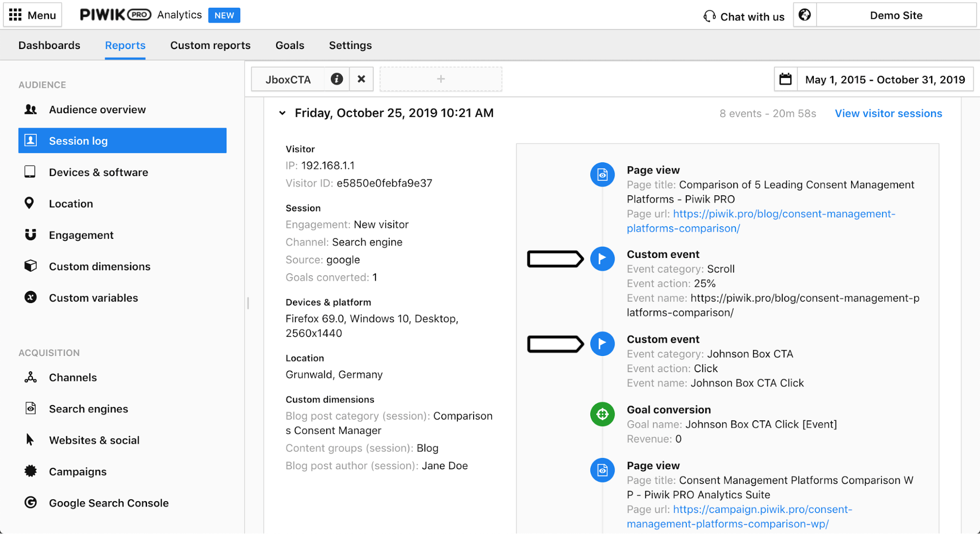
Task: Open the Campaigns report in sidebar
Action: click(77, 472)
